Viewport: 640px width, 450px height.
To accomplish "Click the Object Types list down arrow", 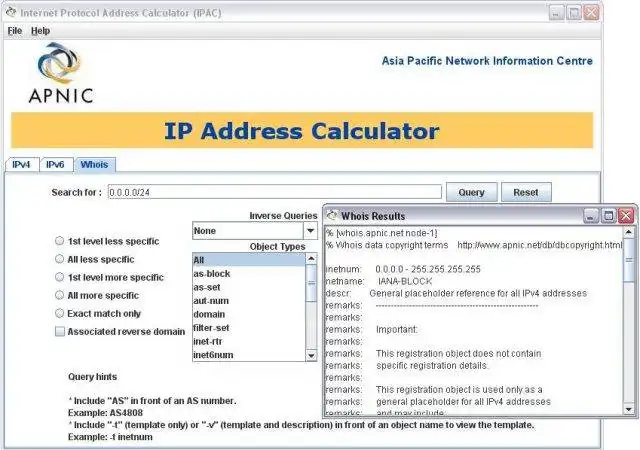I will pyautogui.click(x=311, y=355).
